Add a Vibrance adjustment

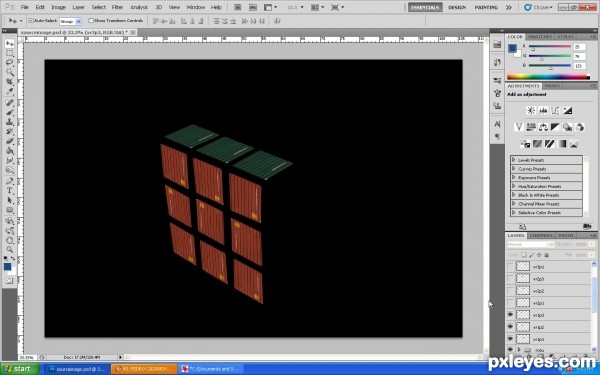[x=519, y=127]
